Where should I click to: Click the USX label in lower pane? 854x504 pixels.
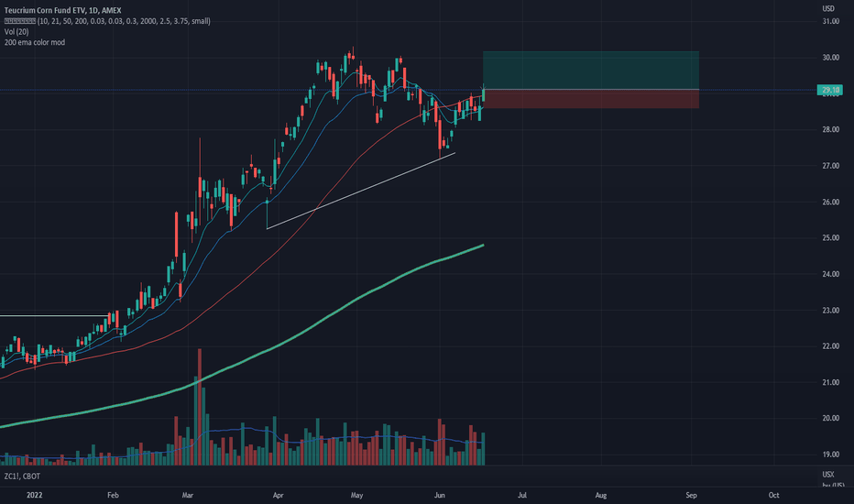[827, 475]
